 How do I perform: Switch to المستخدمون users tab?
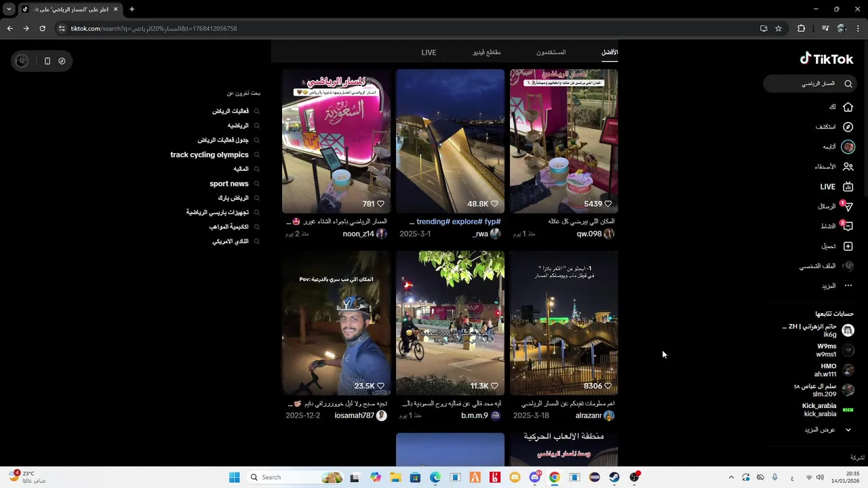551,52
